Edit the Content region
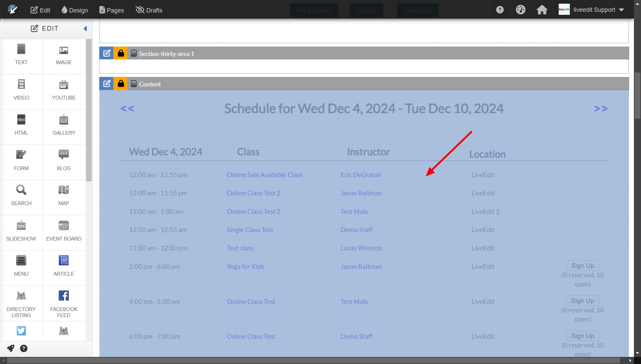Viewport: 641px width, 364px height. point(107,84)
